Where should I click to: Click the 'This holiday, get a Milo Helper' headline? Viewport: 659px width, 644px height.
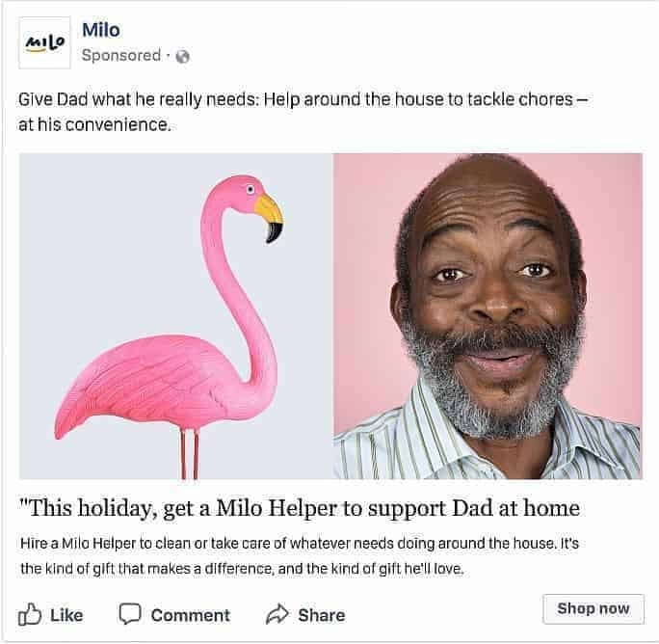pos(300,508)
